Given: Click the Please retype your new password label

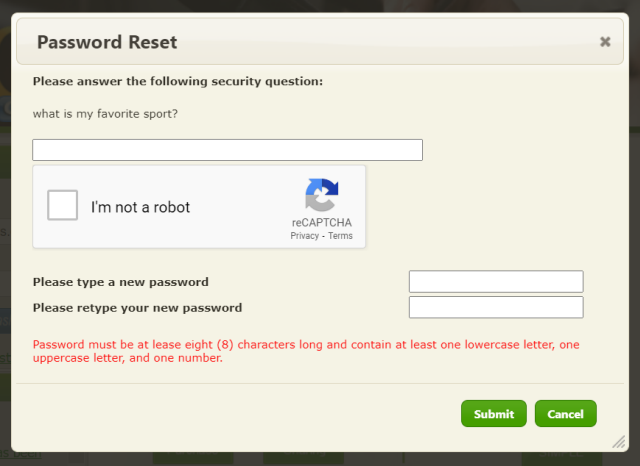Looking at the screenshot, I should tap(138, 308).
